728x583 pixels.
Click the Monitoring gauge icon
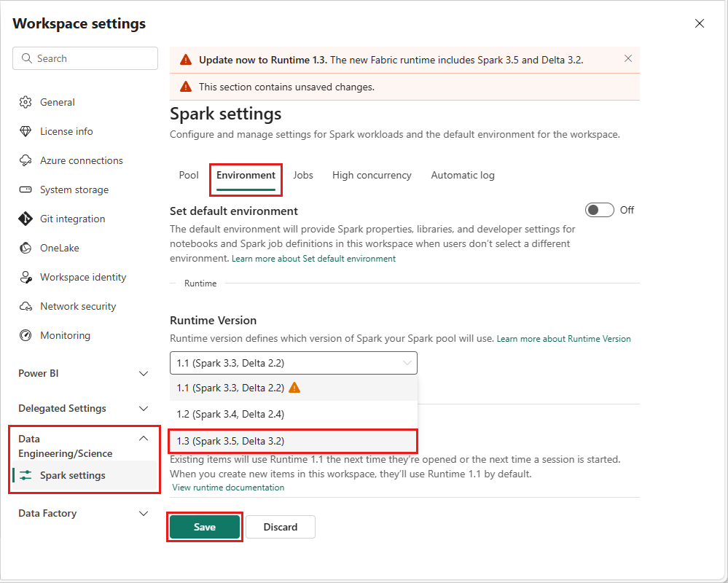(x=26, y=335)
